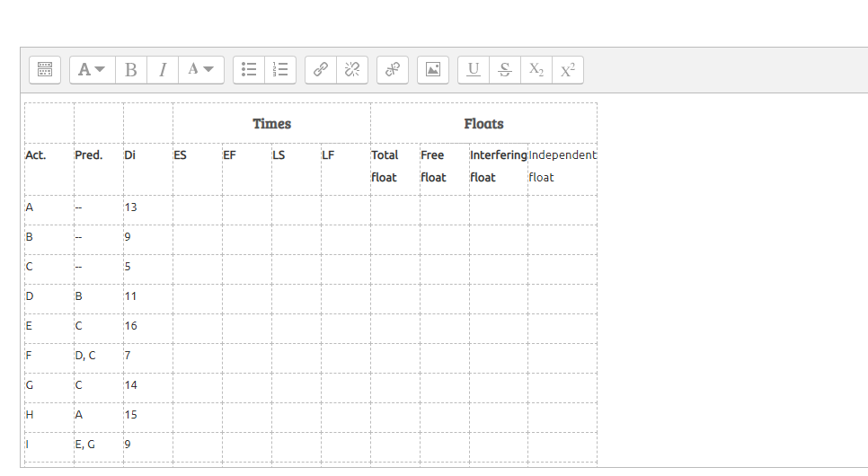
Task: Click the Act. column header
Action: pos(49,170)
